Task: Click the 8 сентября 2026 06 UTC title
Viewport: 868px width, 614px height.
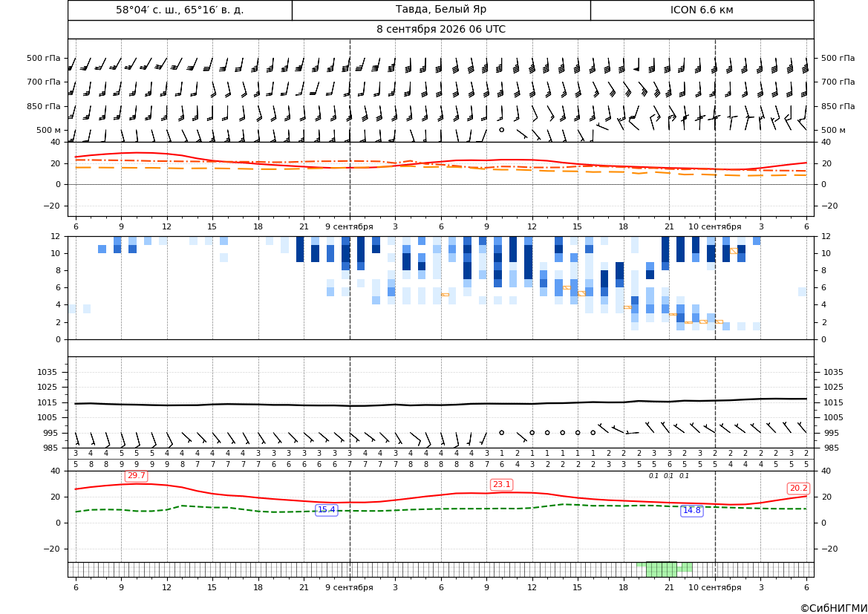Action: pyautogui.click(x=441, y=30)
